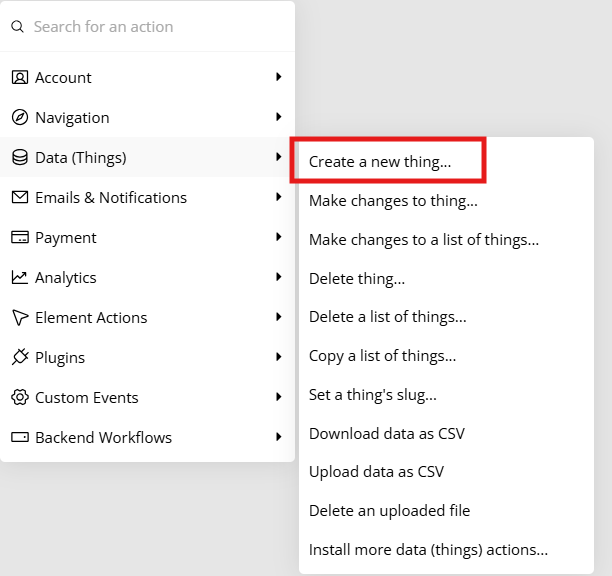
Task: Choose Make changes to thing action
Action: point(393,201)
